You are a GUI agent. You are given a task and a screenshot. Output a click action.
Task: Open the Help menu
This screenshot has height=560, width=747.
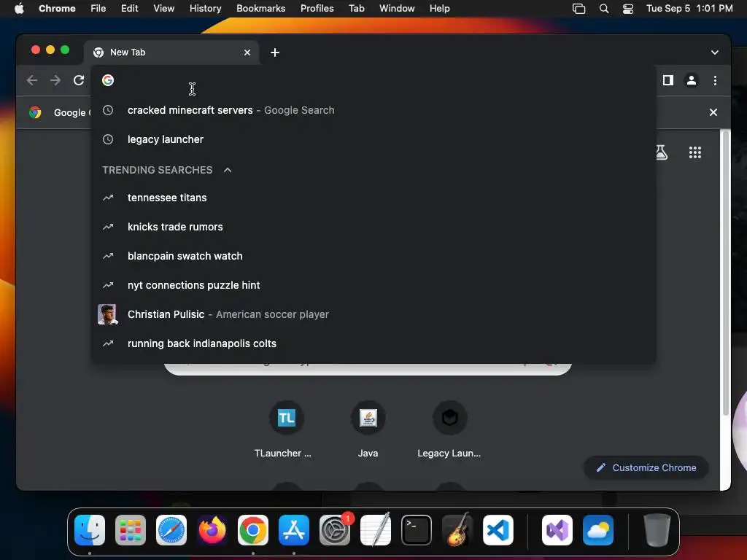[439, 9]
